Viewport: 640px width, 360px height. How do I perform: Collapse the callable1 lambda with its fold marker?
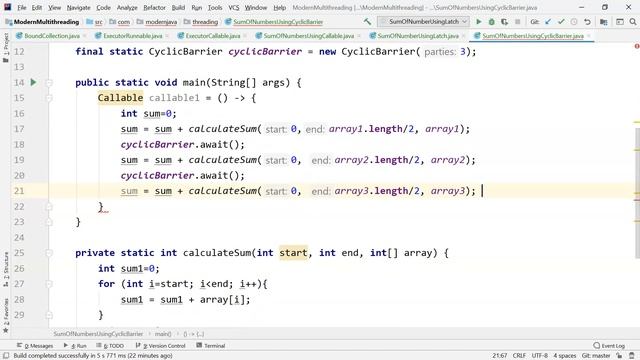tap(49, 98)
